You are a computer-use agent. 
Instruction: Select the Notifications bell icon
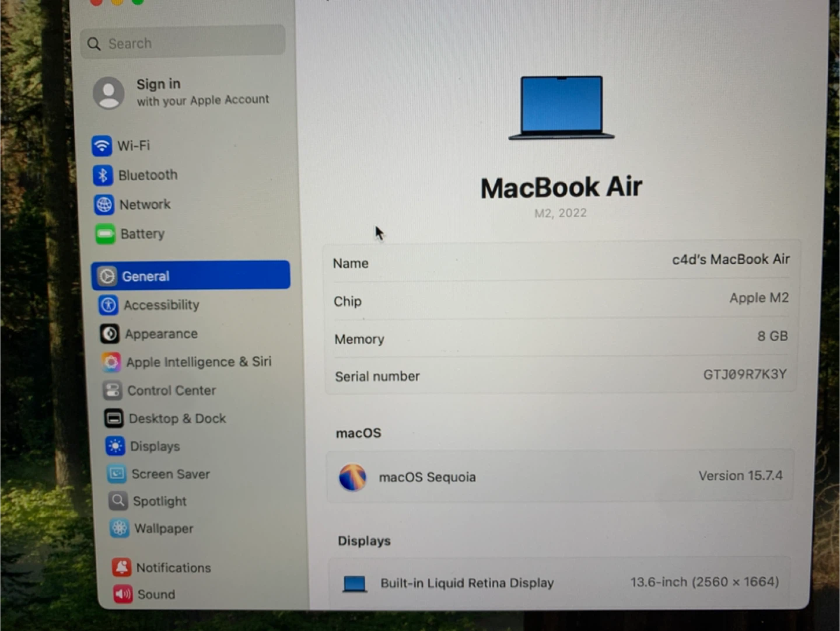pyautogui.click(x=121, y=567)
